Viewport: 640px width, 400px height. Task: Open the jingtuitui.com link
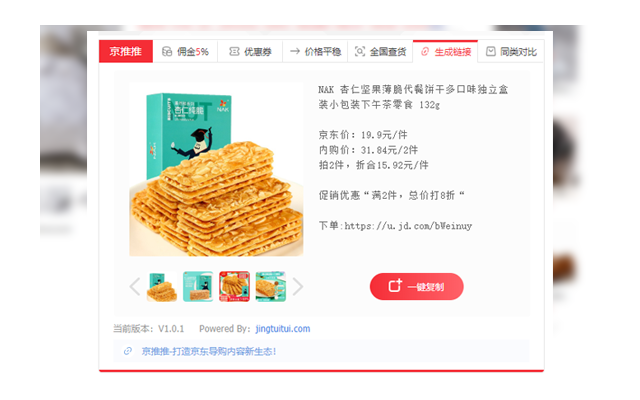pyautogui.click(x=283, y=329)
